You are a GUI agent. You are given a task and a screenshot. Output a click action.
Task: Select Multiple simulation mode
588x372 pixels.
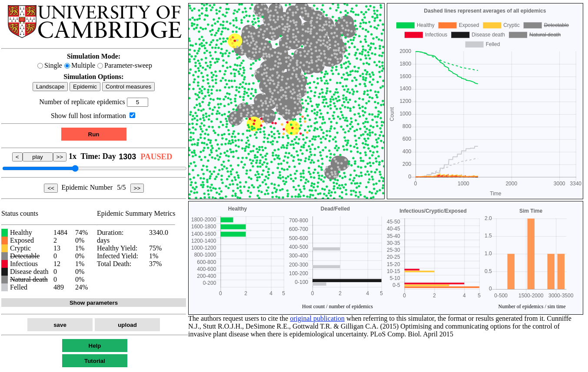click(x=67, y=66)
